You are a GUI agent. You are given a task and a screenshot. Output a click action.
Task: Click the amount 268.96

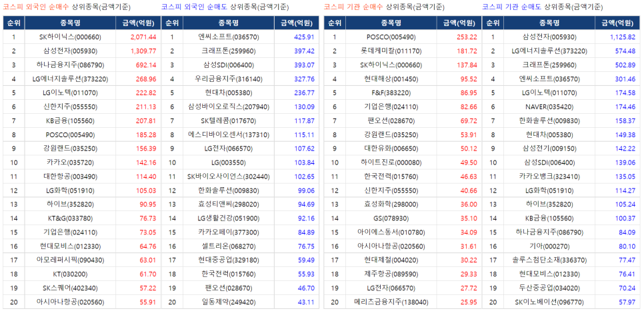[x=146, y=79]
